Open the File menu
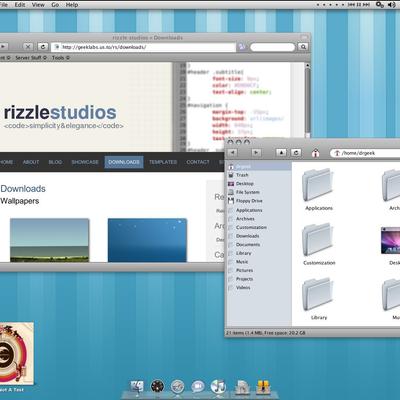400x400 pixels. tap(3, 5)
